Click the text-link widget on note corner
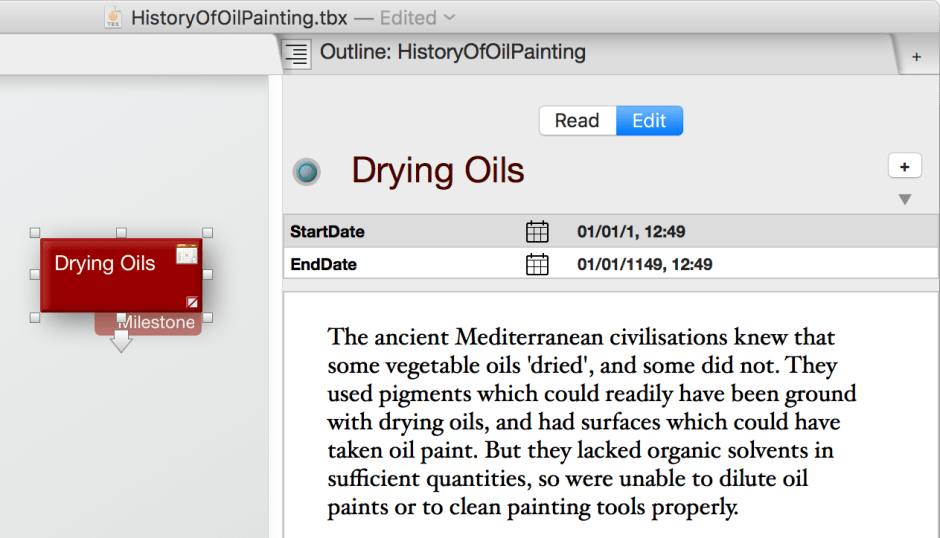This screenshot has width=940, height=538. point(192,302)
